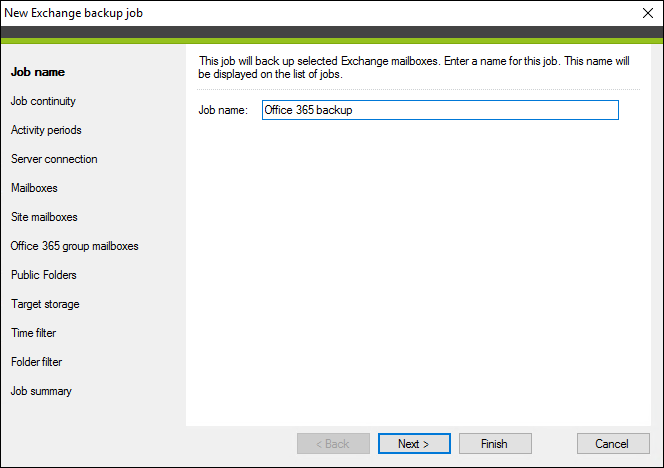Switch to the Folder filter step
The image size is (664, 468).
pos(36,362)
